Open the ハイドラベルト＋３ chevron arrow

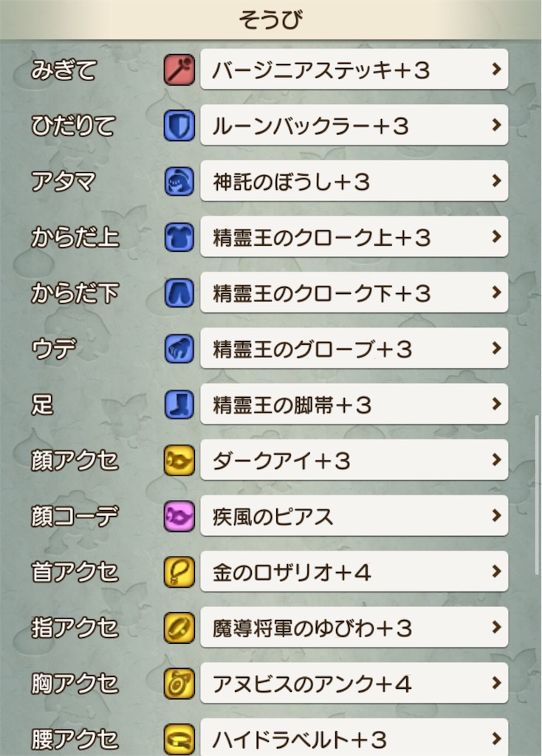495,739
